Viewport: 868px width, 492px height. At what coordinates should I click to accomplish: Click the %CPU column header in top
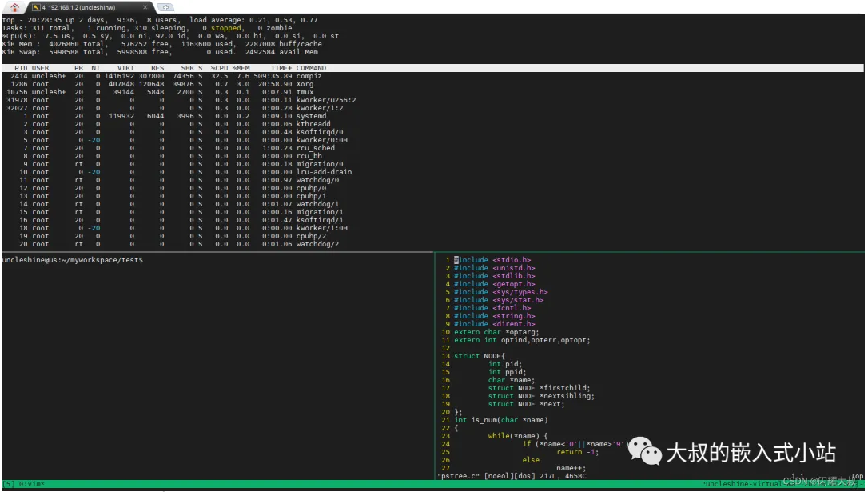(220, 68)
